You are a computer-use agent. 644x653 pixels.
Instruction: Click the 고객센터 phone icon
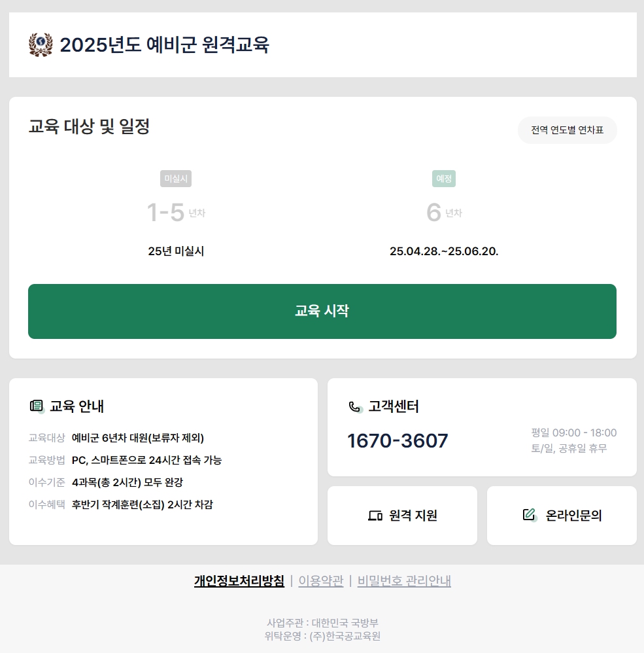tap(355, 406)
